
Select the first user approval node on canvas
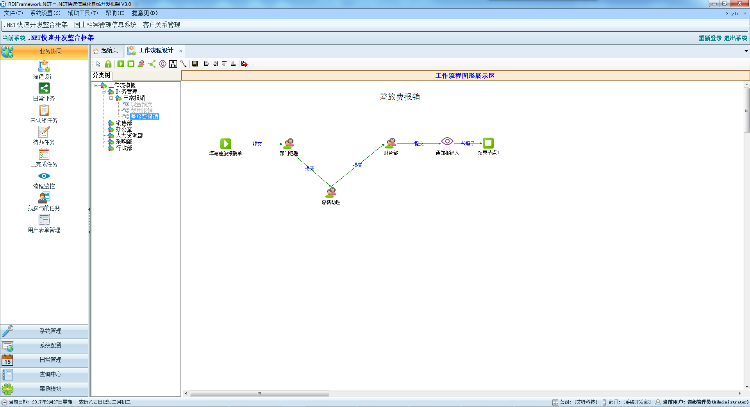tap(288, 143)
